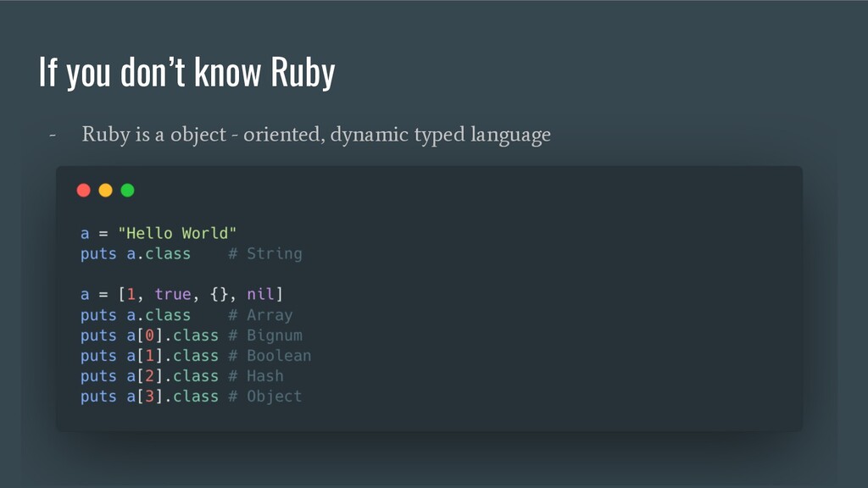Select the slide title "If you don't know Ruby"
The image size is (868, 488).
[x=187, y=73]
